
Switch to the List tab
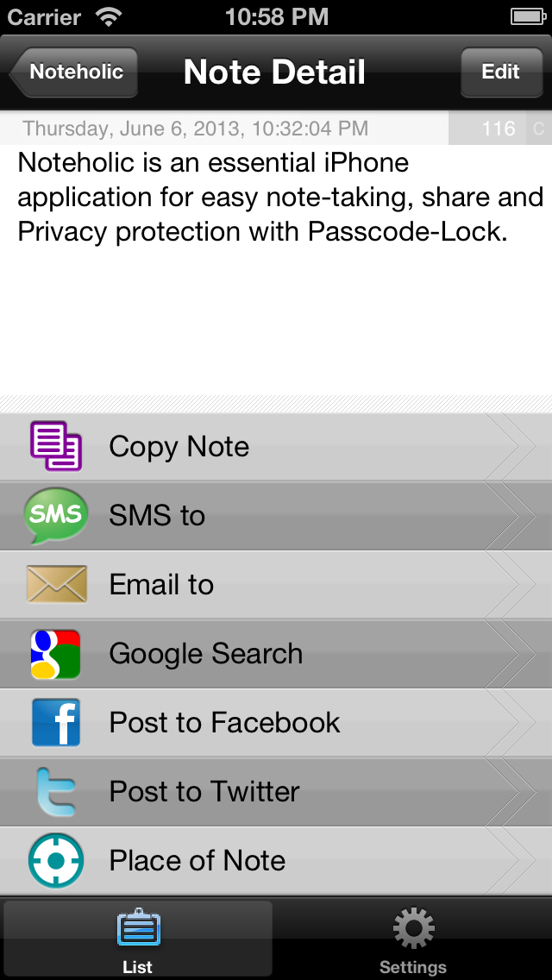138,939
